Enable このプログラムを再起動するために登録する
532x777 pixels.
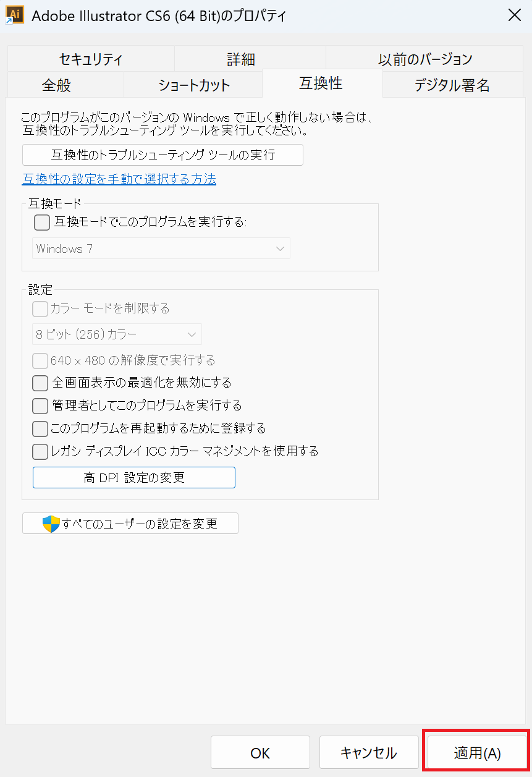click(x=40, y=428)
